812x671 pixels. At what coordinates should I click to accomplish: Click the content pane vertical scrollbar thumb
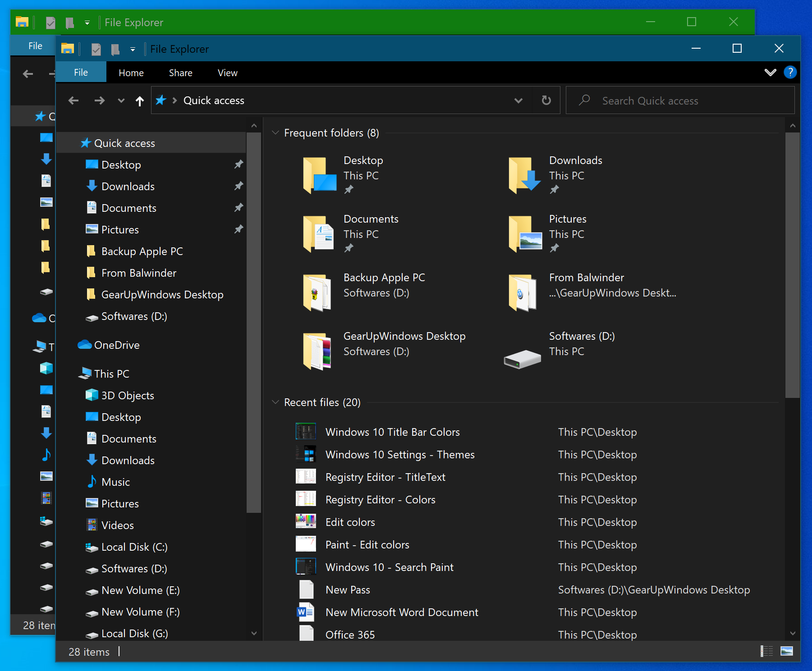coord(792,265)
